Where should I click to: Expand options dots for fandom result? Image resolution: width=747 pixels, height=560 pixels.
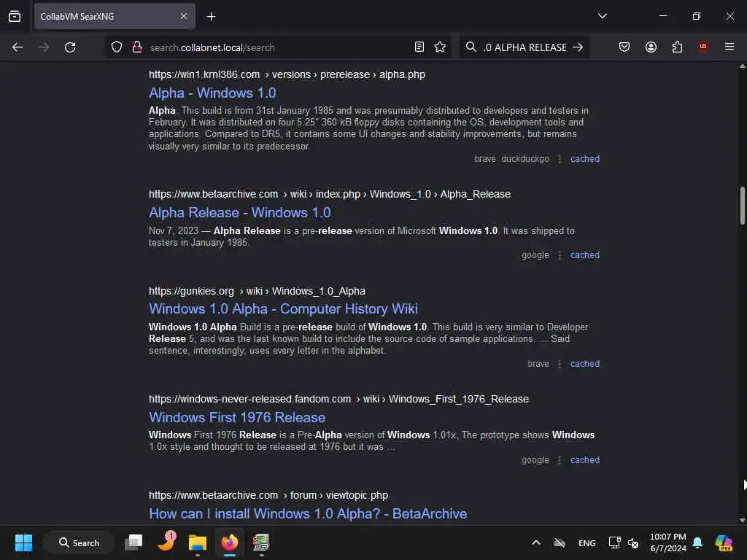(560, 460)
